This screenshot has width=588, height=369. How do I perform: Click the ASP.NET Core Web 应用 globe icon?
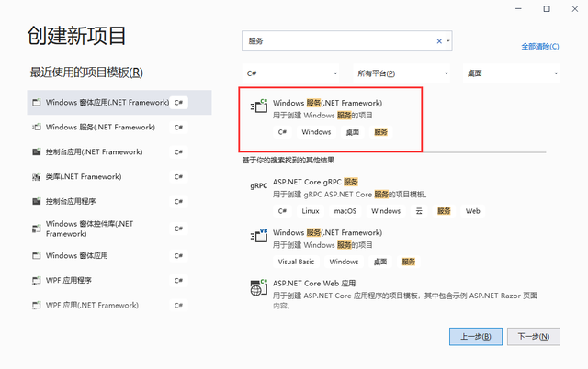click(259, 287)
